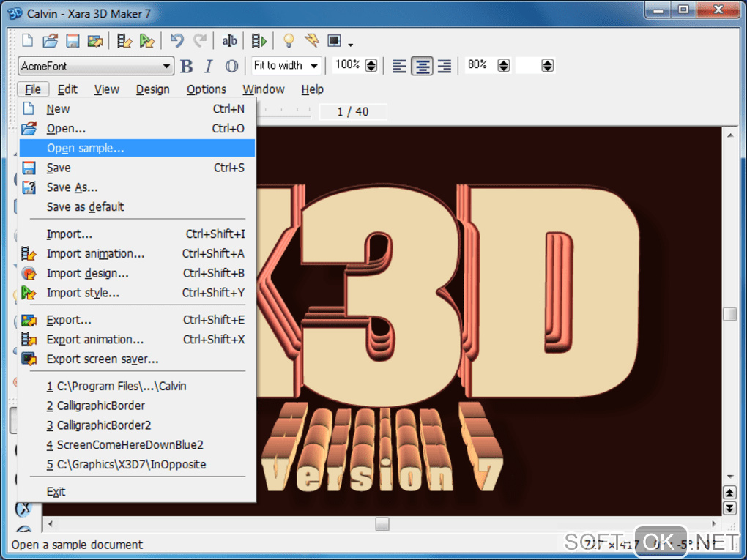Click the frame counter 1 / 40 field
Viewport: 747px width, 560px height.
[353, 111]
